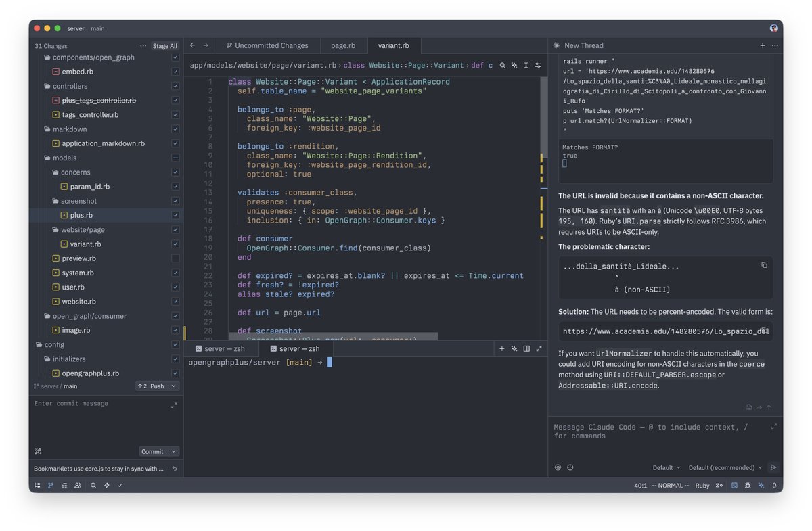Collapse the controllers folder
This screenshot has width=812, height=531.
[x=66, y=86]
